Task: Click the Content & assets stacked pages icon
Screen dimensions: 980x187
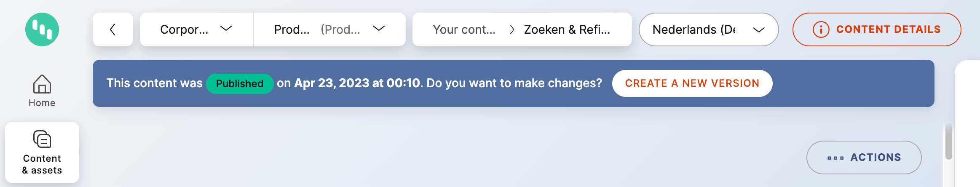Action: pos(42,139)
